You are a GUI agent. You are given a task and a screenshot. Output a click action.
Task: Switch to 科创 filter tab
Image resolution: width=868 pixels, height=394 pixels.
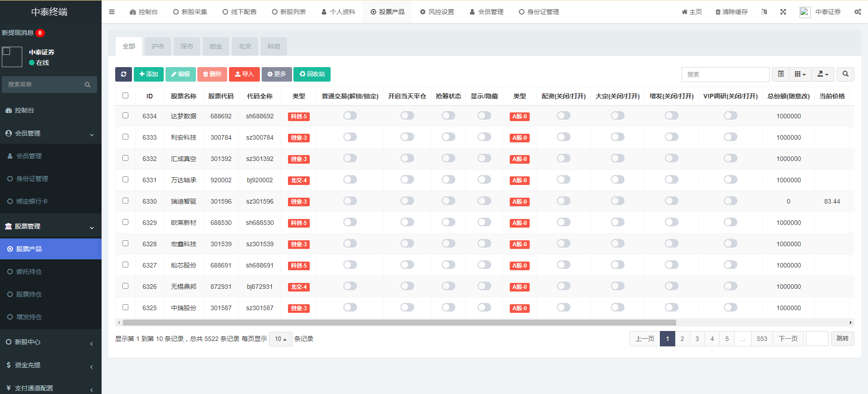click(274, 46)
